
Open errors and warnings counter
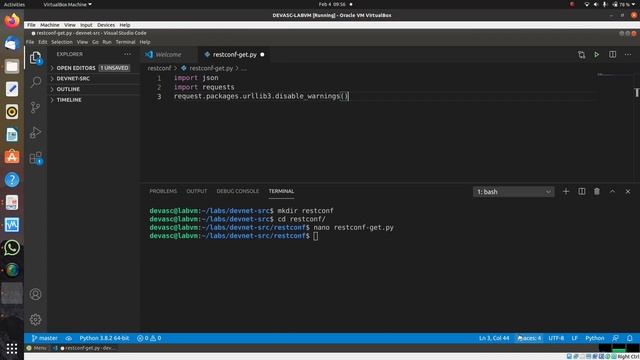click(x=149, y=338)
